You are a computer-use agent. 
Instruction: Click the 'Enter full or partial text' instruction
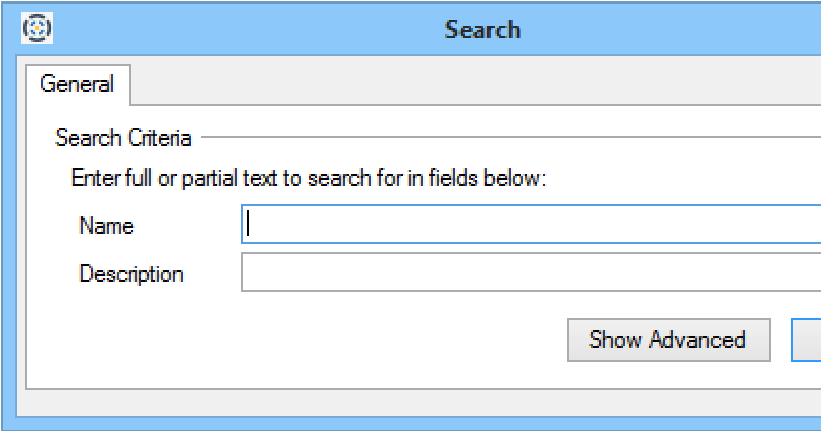coord(307,179)
